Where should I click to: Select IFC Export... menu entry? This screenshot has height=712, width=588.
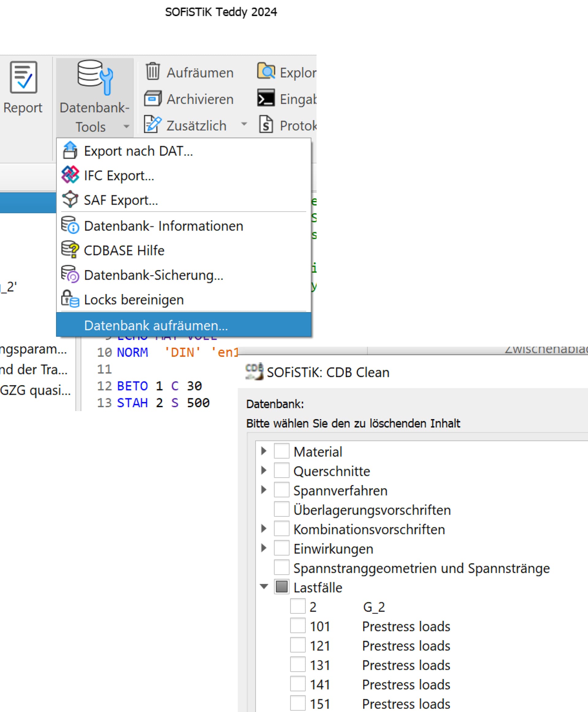point(183,175)
